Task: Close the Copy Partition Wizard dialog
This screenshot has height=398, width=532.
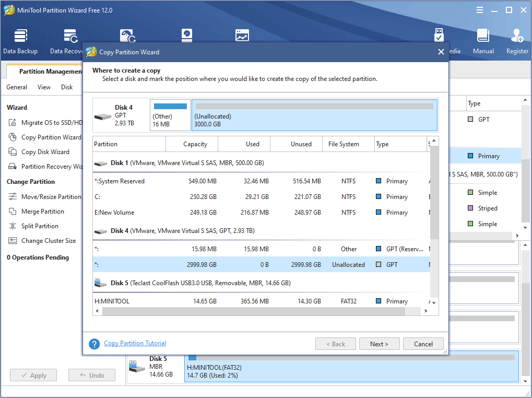Action: click(x=441, y=52)
